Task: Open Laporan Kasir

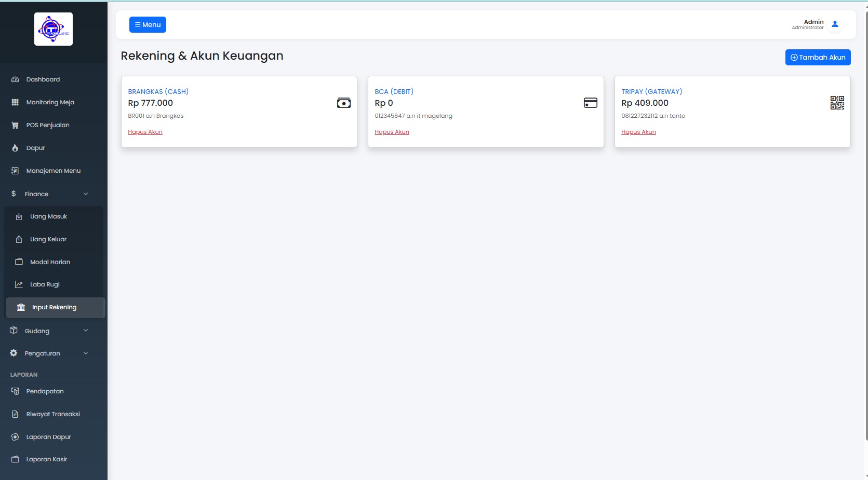Action: [54, 459]
